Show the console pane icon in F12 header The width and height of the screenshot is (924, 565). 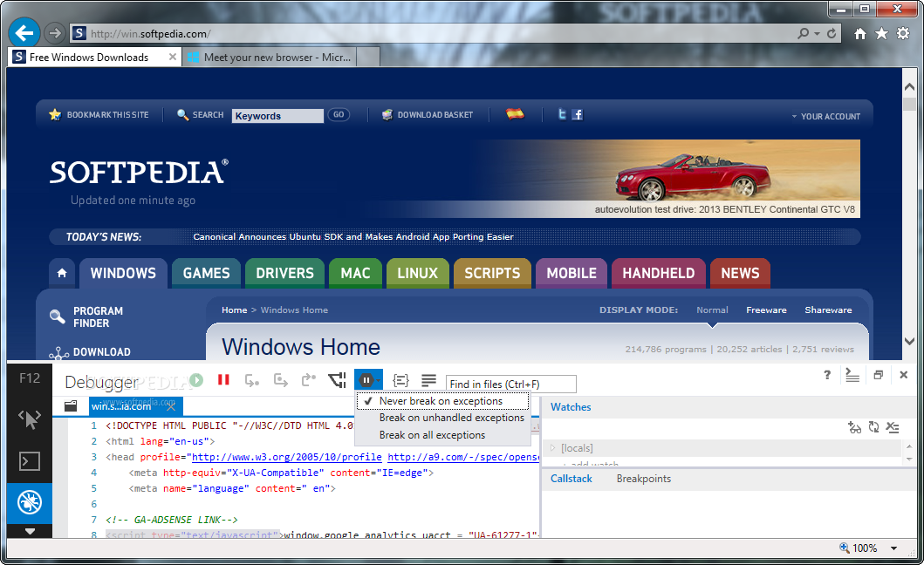click(x=852, y=375)
